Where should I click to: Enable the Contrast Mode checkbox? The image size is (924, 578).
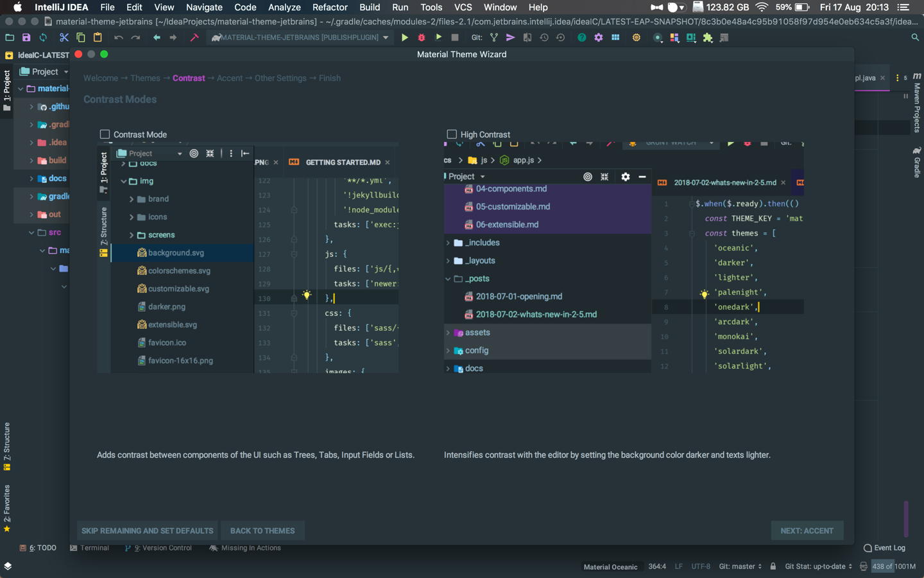click(x=105, y=134)
